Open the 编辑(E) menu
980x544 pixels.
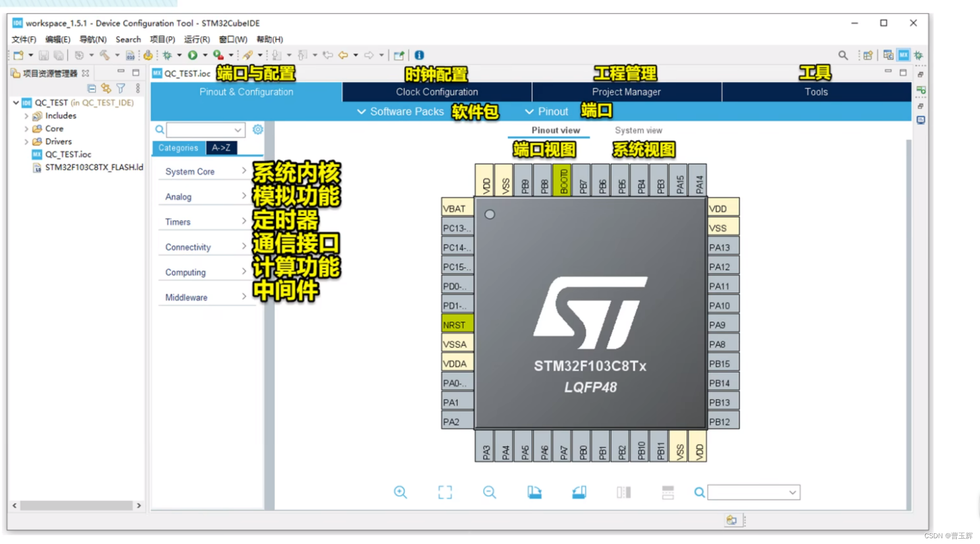tap(57, 39)
